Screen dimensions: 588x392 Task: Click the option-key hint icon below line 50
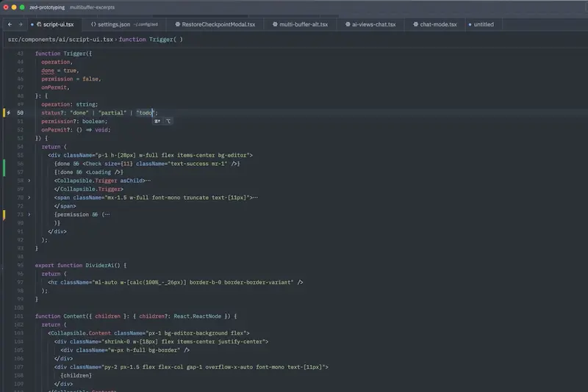(x=168, y=121)
